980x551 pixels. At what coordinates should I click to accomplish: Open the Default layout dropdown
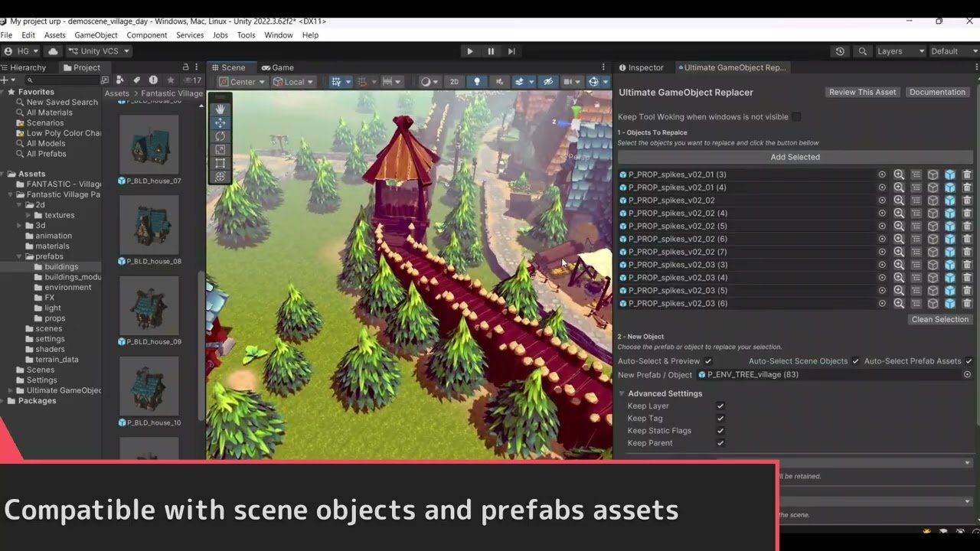[x=953, y=51]
